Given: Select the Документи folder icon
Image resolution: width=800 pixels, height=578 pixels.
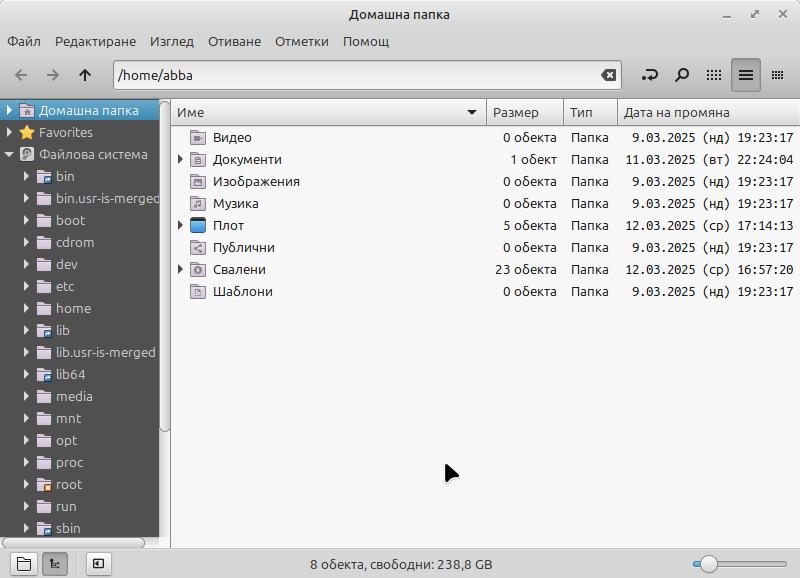Looking at the screenshot, I should click(x=198, y=159).
